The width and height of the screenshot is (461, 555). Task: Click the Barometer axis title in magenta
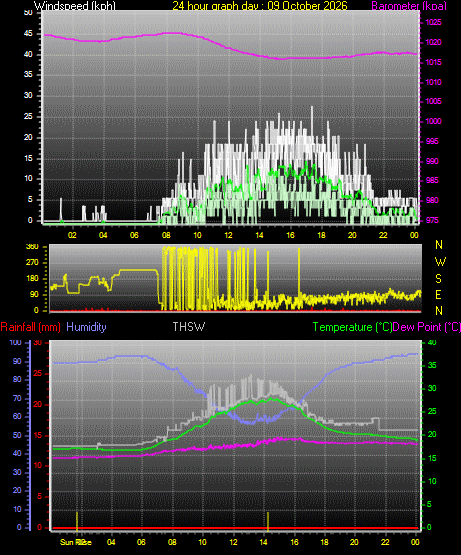(x=409, y=6)
